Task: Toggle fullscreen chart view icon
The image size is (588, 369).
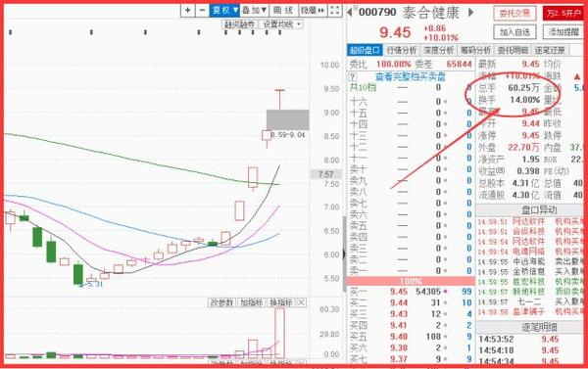Action: point(335,10)
